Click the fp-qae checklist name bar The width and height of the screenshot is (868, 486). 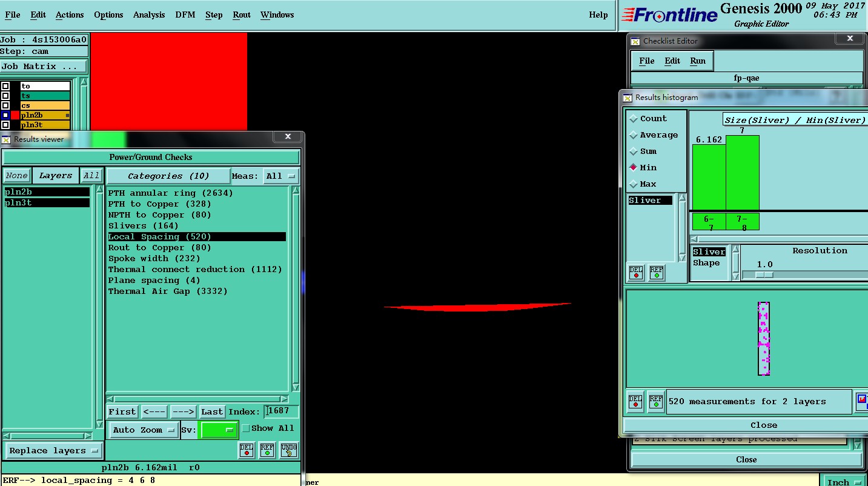tap(746, 78)
